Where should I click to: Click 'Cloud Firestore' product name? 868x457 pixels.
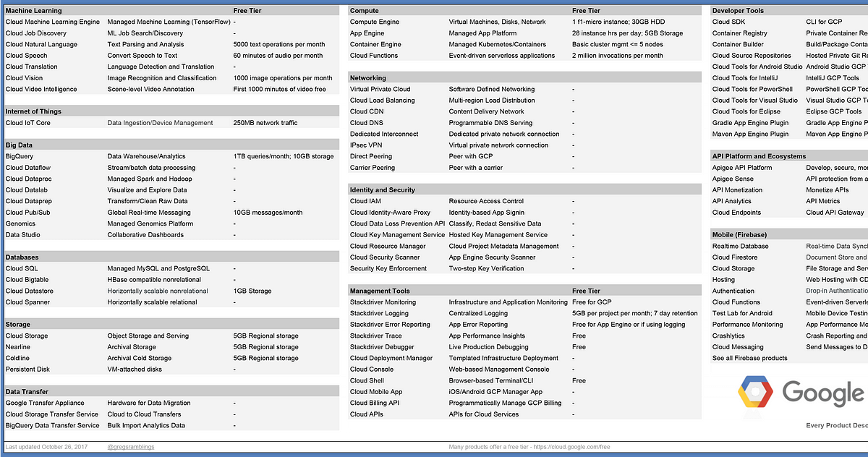coord(735,257)
